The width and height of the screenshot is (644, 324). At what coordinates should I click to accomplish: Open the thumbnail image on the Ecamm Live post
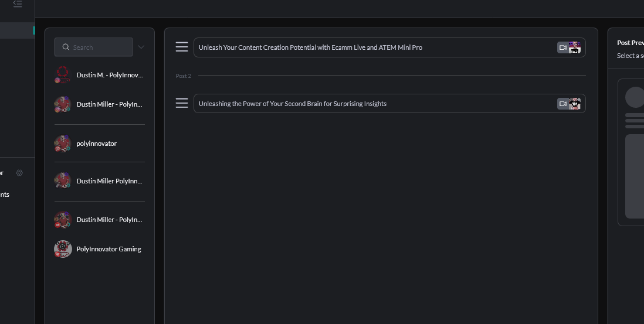pyautogui.click(x=575, y=47)
